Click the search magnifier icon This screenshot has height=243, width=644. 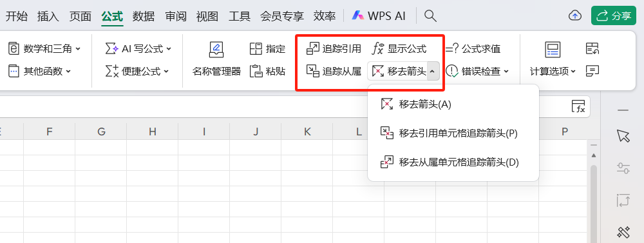click(430, 16)
